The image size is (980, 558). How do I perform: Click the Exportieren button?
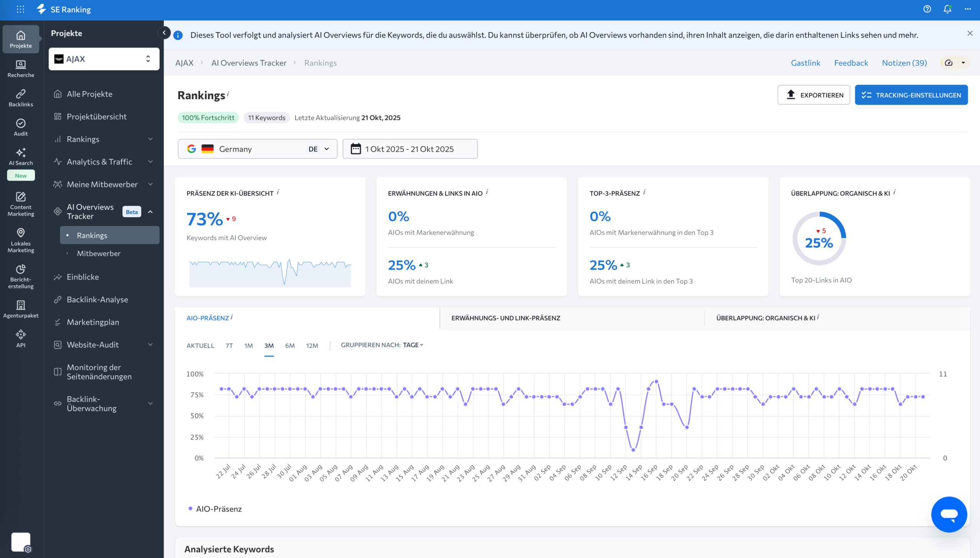tap(813, 95)
